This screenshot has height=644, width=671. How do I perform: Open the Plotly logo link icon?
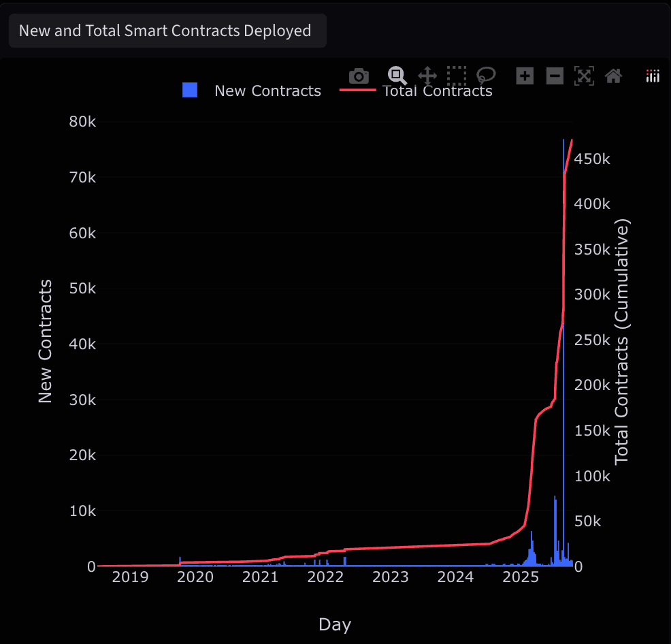tap(653, 76)
